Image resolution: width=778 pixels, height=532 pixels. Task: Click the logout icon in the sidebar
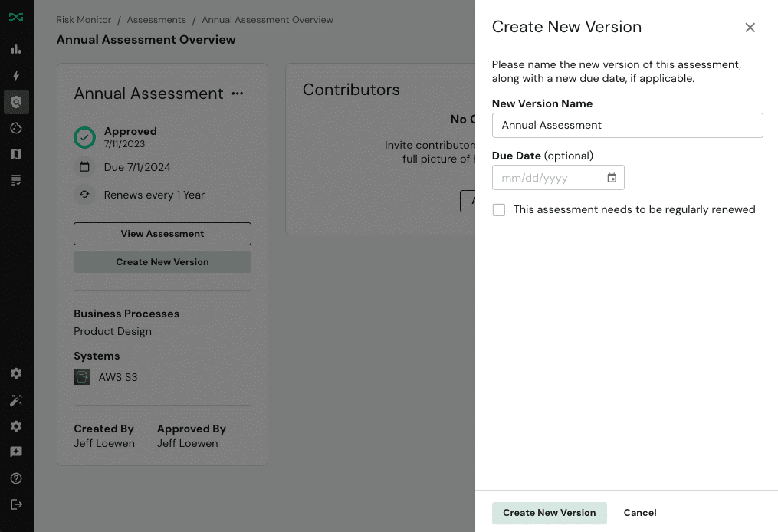click(x=16, y=504)
